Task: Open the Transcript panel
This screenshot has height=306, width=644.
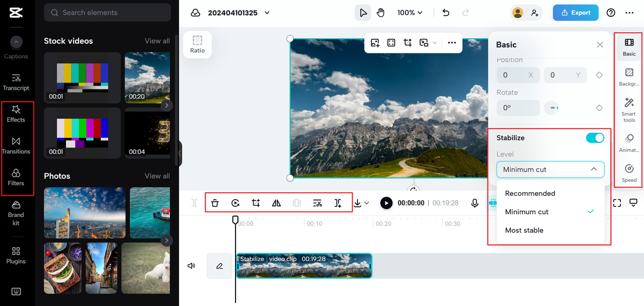Action: pyautogui.click(x=16, y=83)
